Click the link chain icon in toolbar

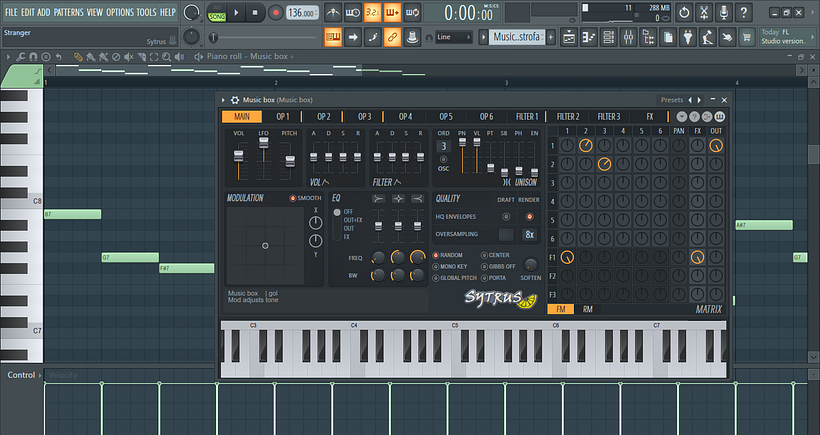(x=392, y=37)
